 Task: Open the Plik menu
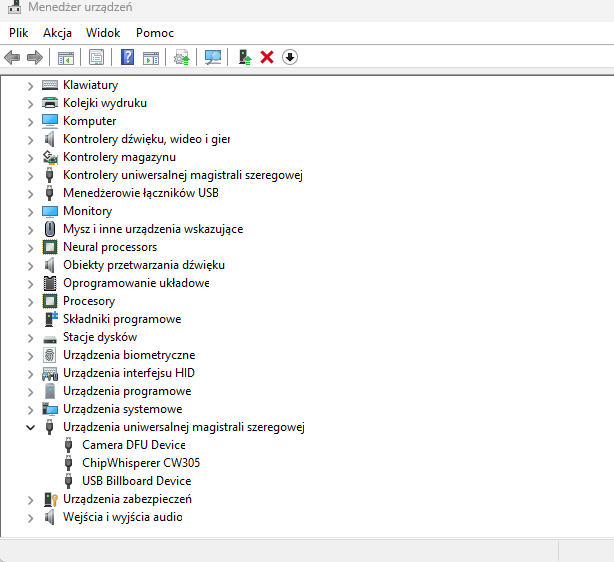18,32
